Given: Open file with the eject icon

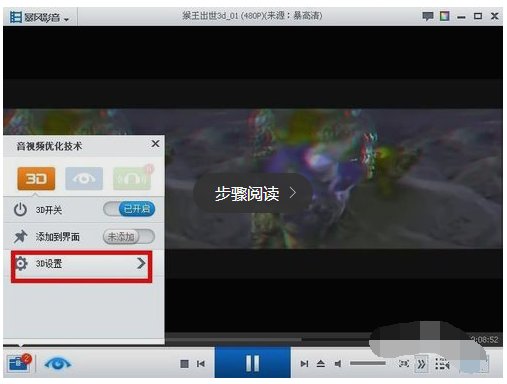Looking at the screenshot, I should (x=321, y=364).
